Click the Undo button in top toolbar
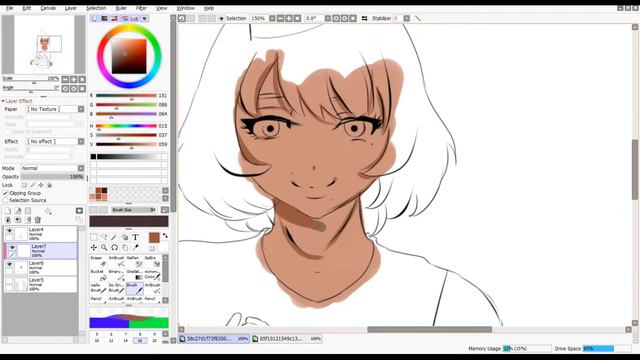640x360 pixels. click(x=182, y=18)
